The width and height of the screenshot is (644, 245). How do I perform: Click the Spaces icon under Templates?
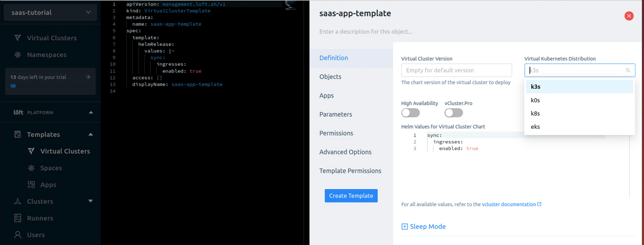(x=31, y=168)
